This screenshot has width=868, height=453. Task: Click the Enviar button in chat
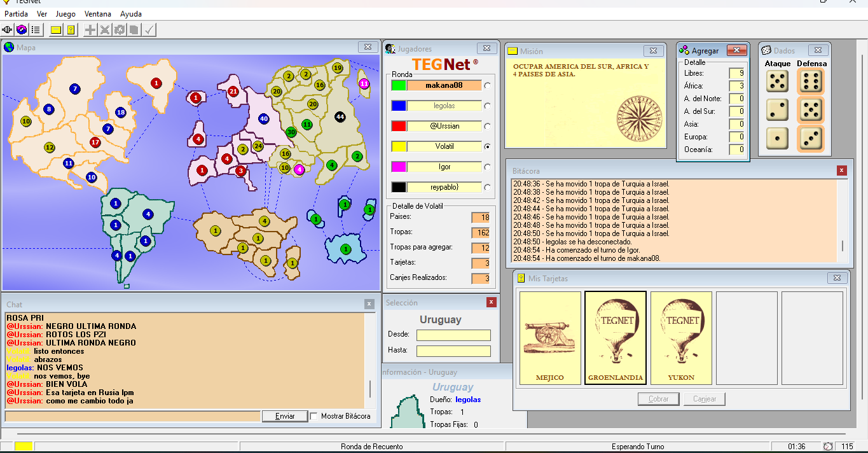point(285,416)
